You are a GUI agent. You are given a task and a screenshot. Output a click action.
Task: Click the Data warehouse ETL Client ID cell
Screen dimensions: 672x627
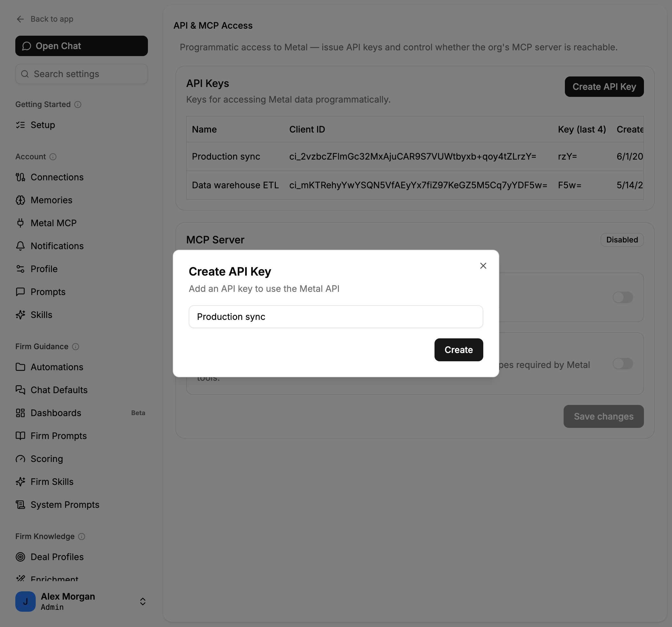(x=418, y=185)
